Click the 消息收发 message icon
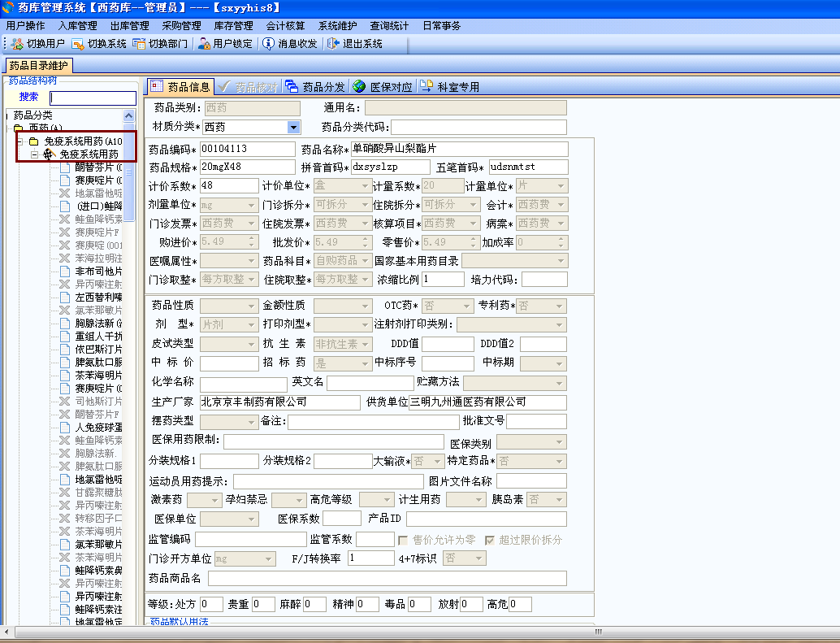This screenshot has height=643, width=840. click(x=268, y=44)
